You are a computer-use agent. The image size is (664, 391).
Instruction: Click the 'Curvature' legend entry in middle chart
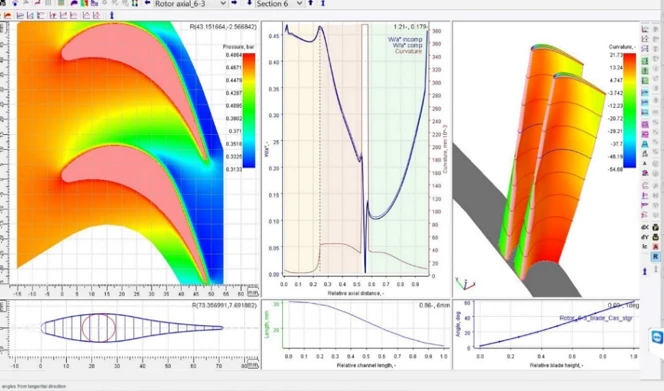pyautogui.click(x=408, y=51)
